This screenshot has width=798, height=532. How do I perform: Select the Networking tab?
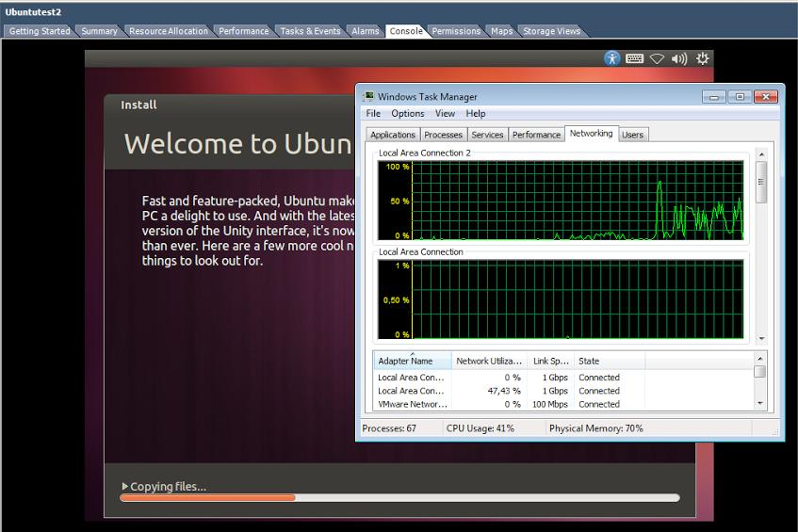592,134
